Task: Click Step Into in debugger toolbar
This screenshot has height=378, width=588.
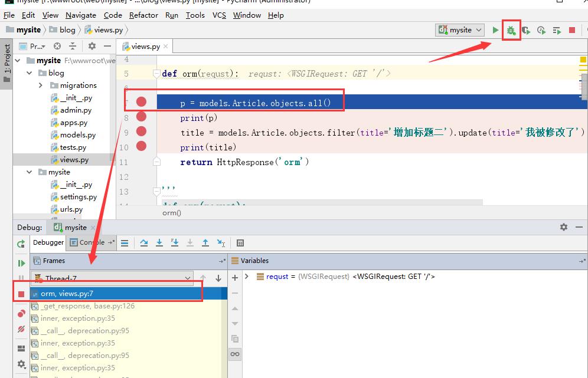Action: (x=159, y=243)
